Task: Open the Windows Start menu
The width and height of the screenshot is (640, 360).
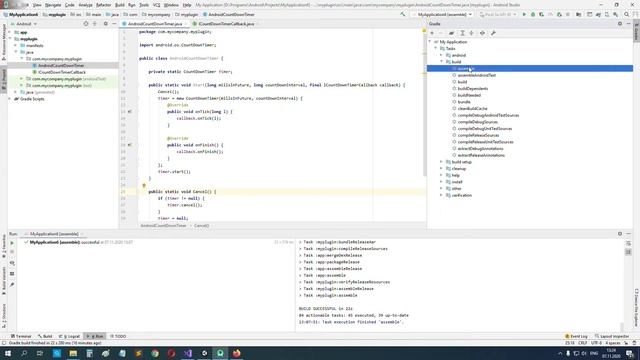Action: pyautogui.click(x=7, y=353)
